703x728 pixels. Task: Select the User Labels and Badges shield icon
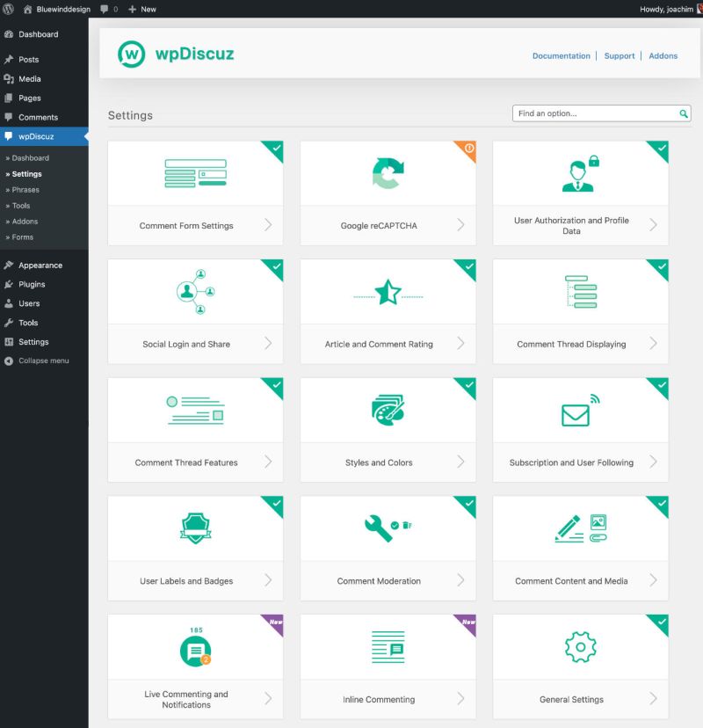tap(194, 529)
